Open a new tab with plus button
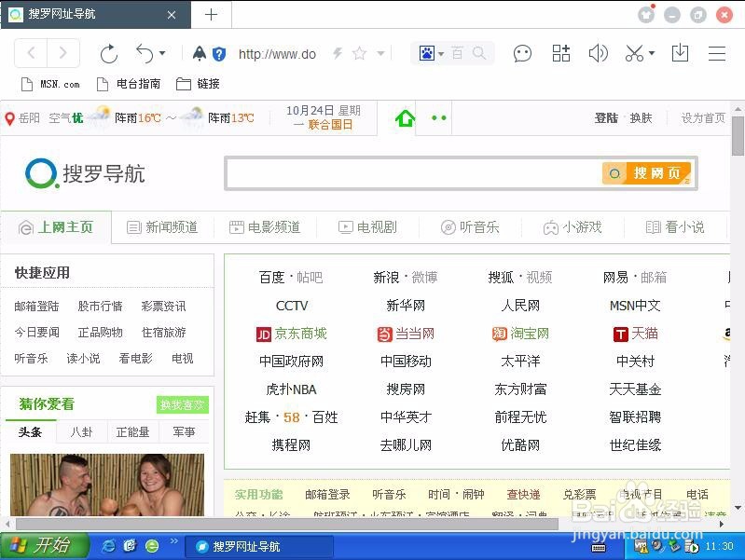 click(211, 15)
